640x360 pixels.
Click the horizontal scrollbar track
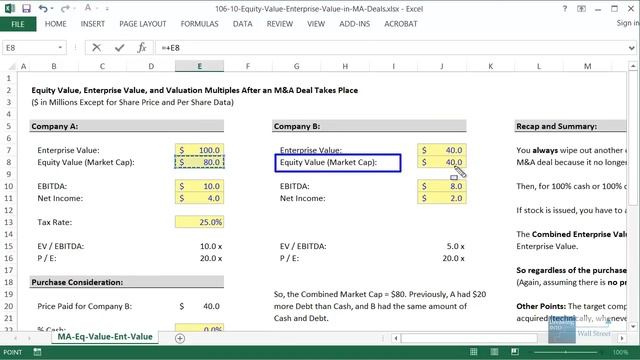click(509, 338)
